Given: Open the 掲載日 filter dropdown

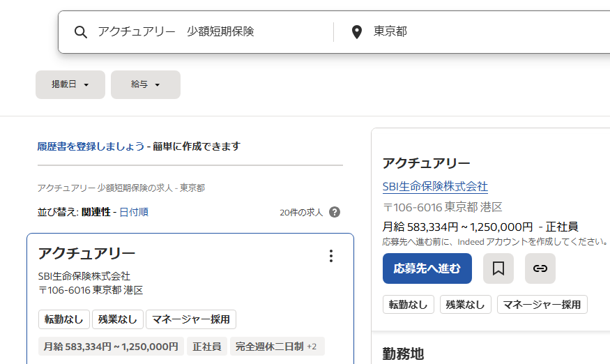Looking at the screenshot, I should [x=70, y=84].
